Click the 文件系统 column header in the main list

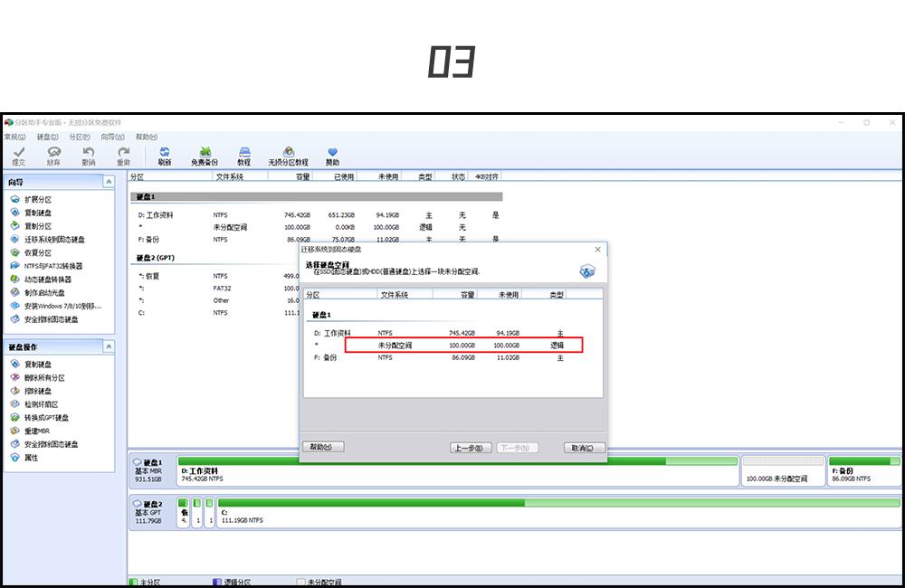pos(240,176)
